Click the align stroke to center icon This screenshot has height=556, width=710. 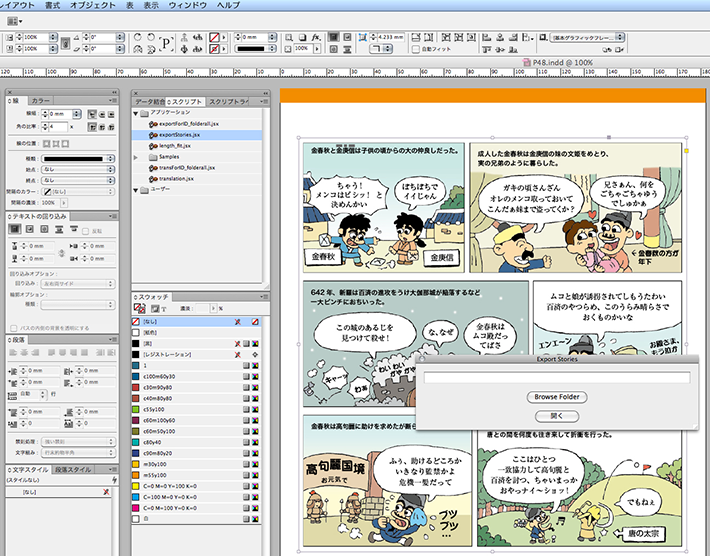pos(47,144)
